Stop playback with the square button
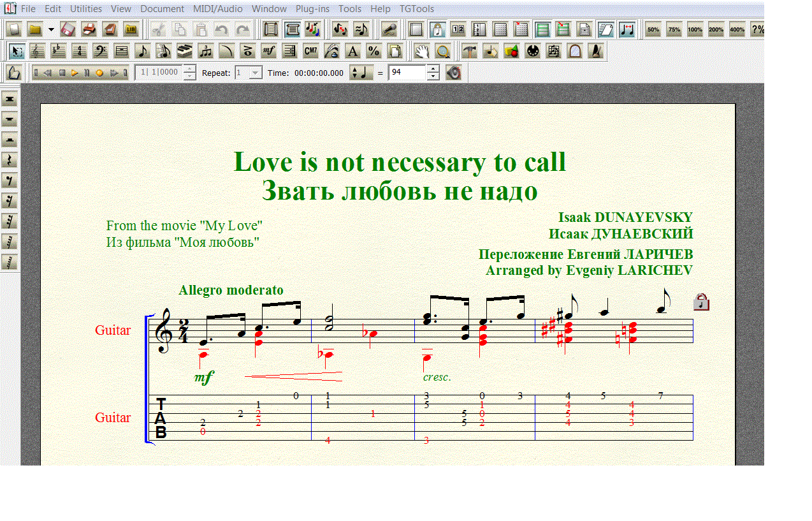The height and width of the screenshot is (521, 812). pos(62,73)
